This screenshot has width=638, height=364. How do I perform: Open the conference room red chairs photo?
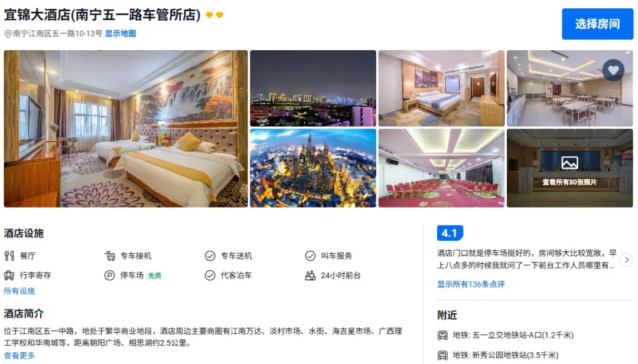(441, 168)
